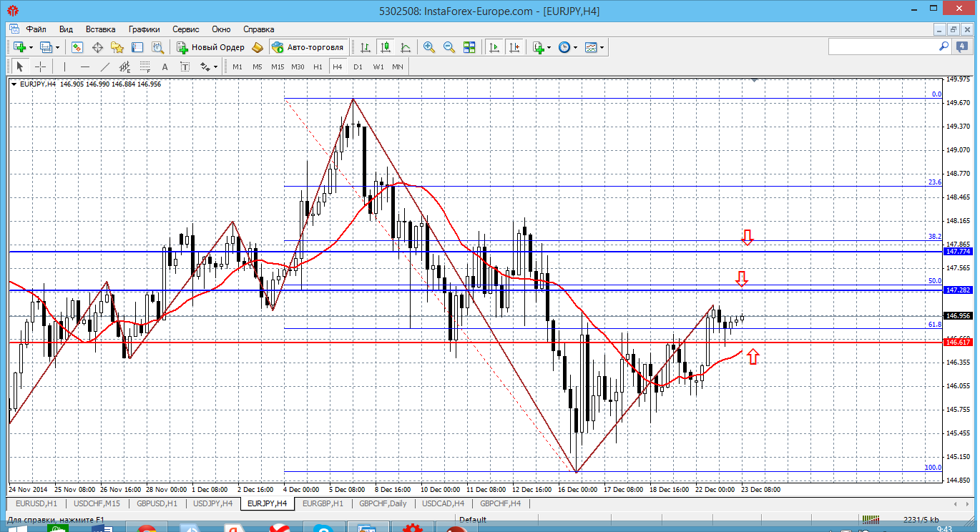
Task: Click the search input field
Action: pyautogui.click(x=889, y=46)
